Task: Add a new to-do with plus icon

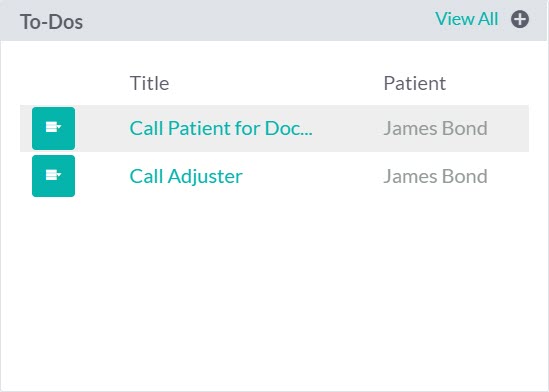Action: (x=520, y=19)
